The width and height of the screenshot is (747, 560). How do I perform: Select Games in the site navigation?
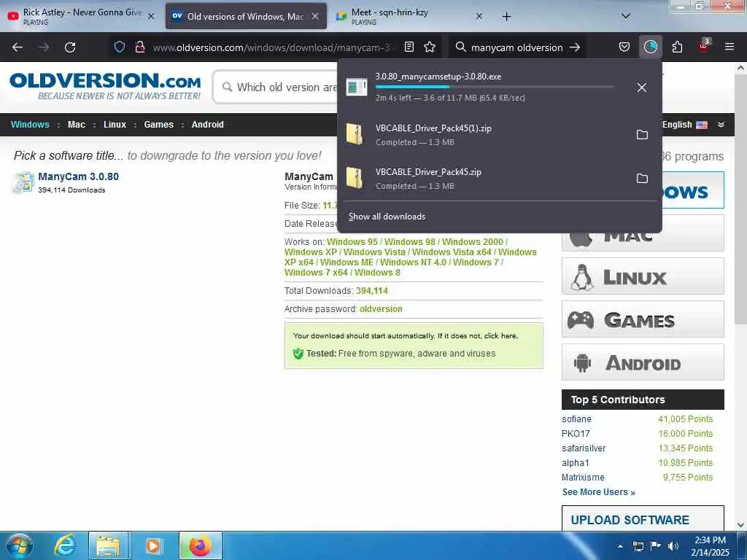[158, 124]
